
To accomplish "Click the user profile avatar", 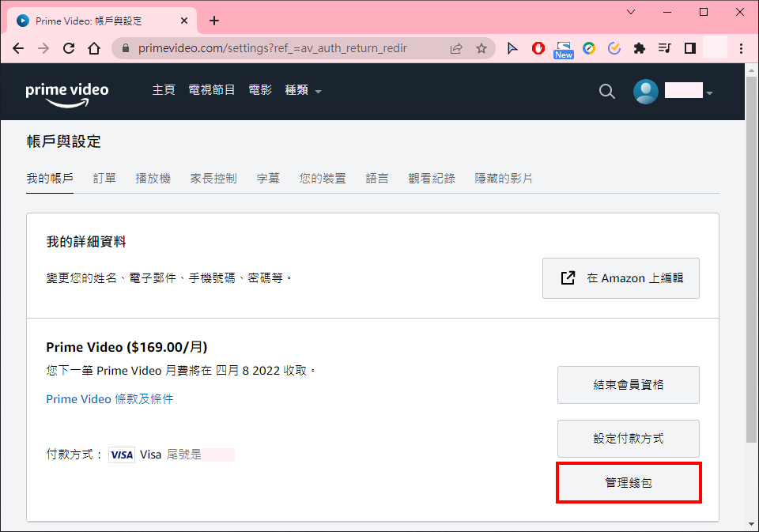I will pos(646,91).
